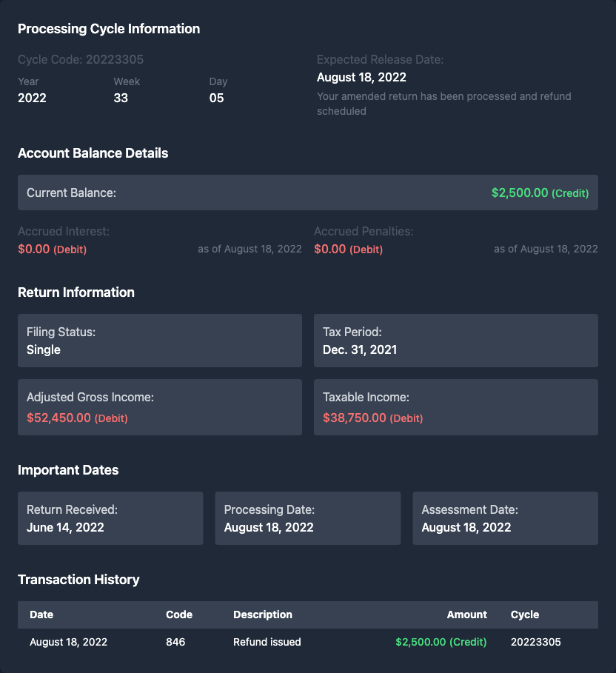
Task: Click the Assessment Date card
Action: coord(505,518)
